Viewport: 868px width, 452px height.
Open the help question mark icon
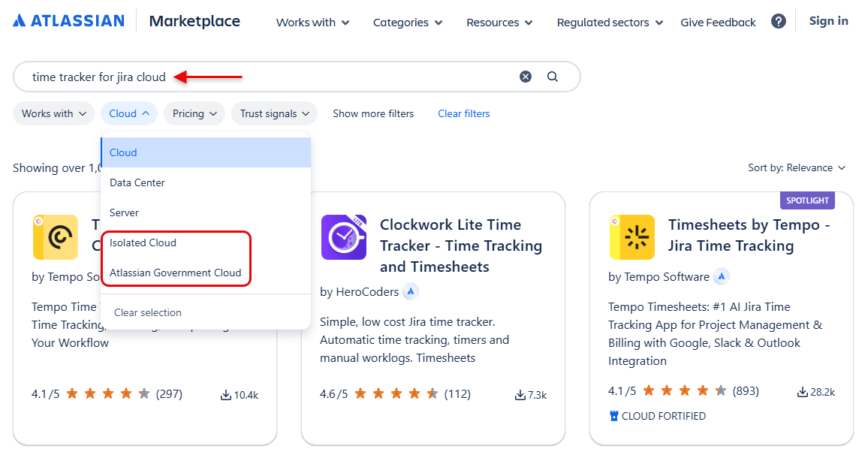[779, 22]
